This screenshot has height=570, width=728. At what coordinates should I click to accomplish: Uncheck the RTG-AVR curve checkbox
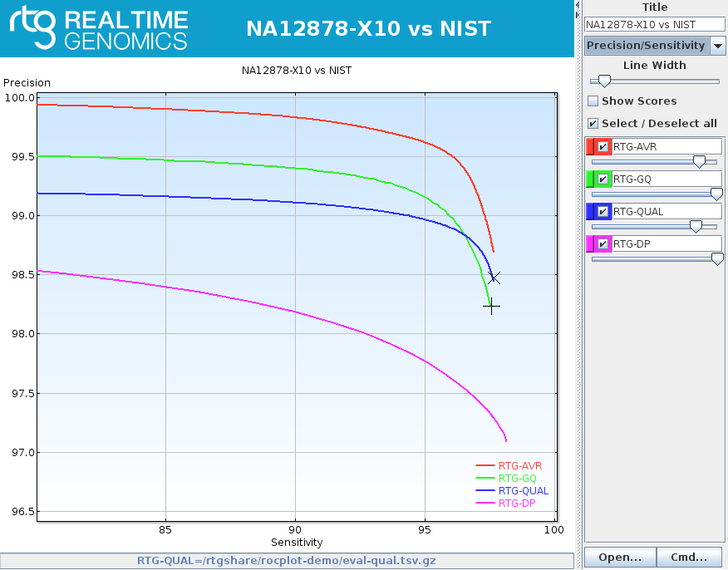(x=603, y=147)
